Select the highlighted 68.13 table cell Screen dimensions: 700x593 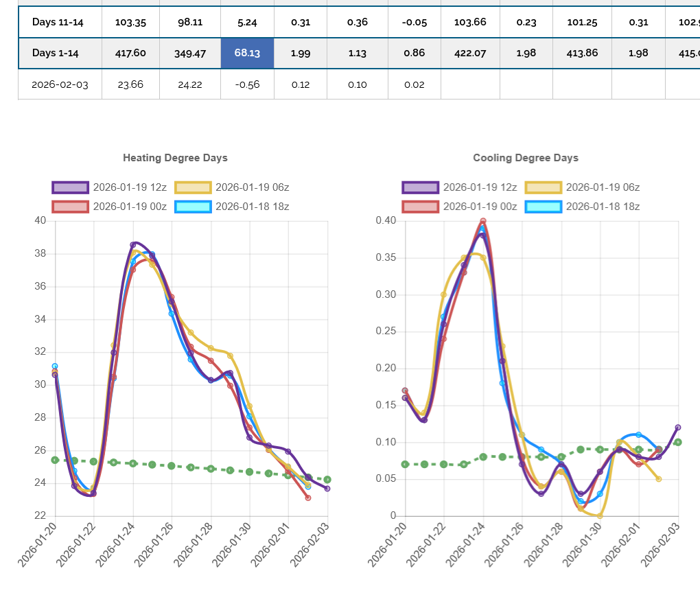247,53
